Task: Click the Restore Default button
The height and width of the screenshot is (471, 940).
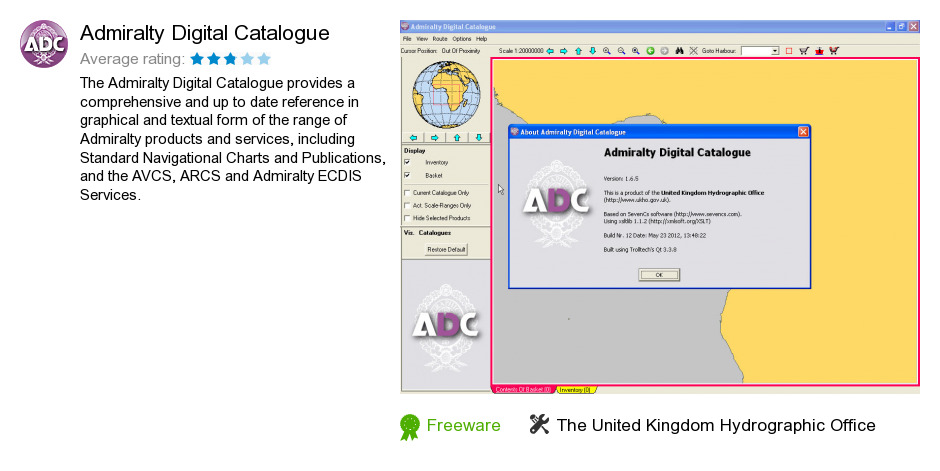Action: pos(446,249)
